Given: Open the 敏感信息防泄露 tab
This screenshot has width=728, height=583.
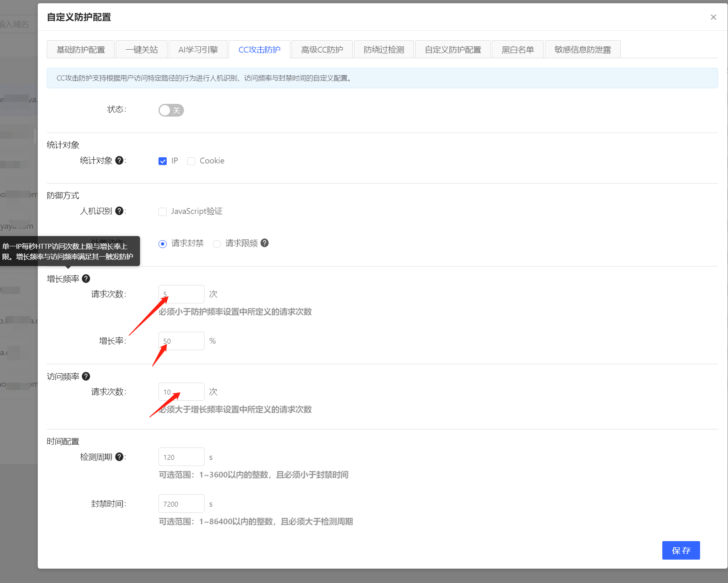Looking at the screenshot, I should [x=583, y=50].
